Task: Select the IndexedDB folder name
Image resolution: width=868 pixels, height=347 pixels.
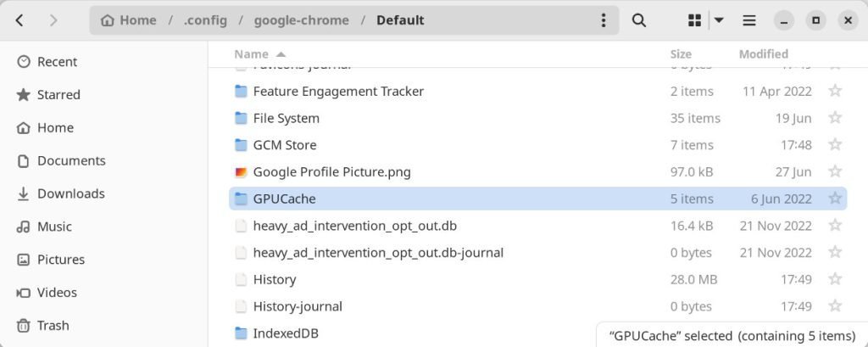Action: pos(286,333)
